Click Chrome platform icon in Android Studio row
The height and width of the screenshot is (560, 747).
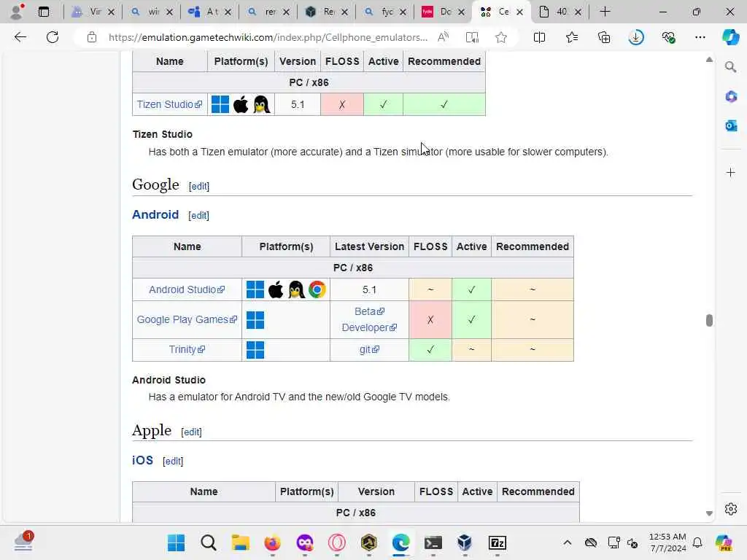317,289
